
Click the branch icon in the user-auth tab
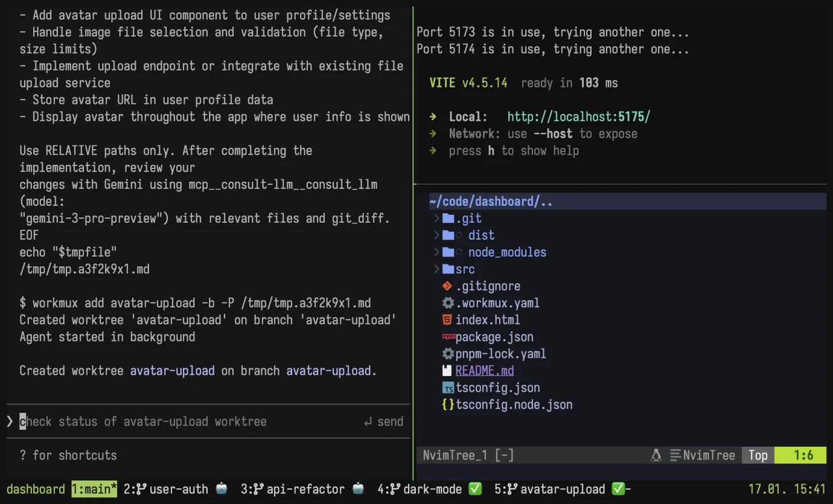(142, 489)
